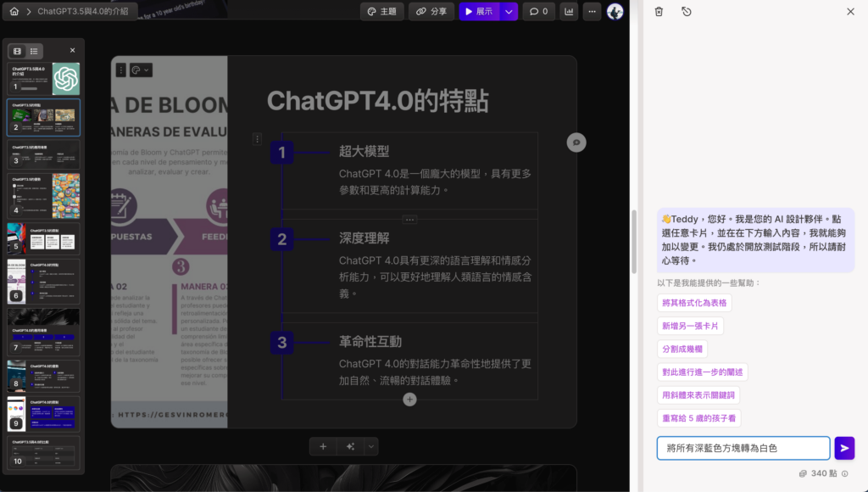Add a new card with the plus icon

point(323,445)
